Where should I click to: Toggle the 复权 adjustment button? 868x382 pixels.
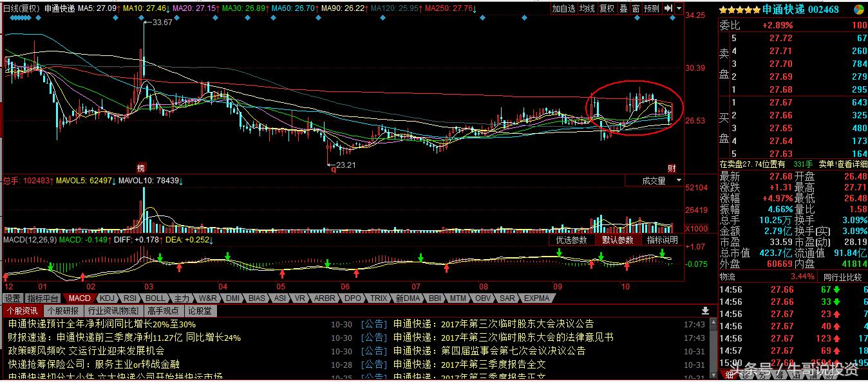click(x=607, y=8)
